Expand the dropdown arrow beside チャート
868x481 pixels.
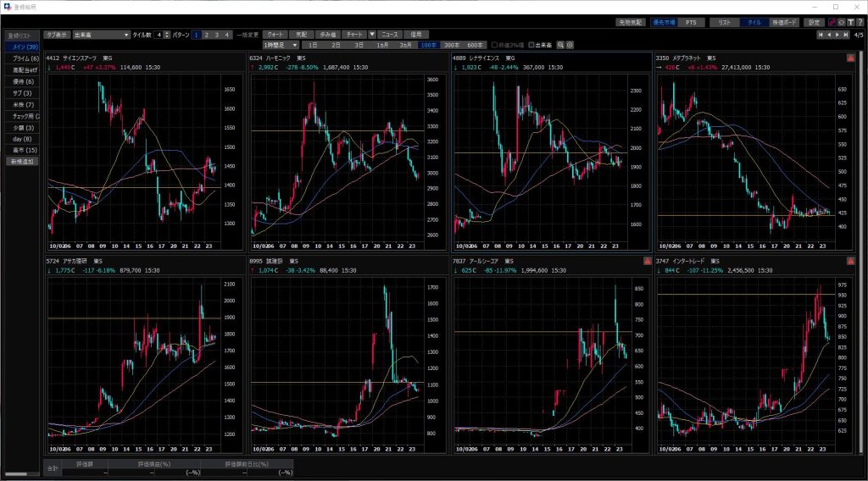coord(372,35)
